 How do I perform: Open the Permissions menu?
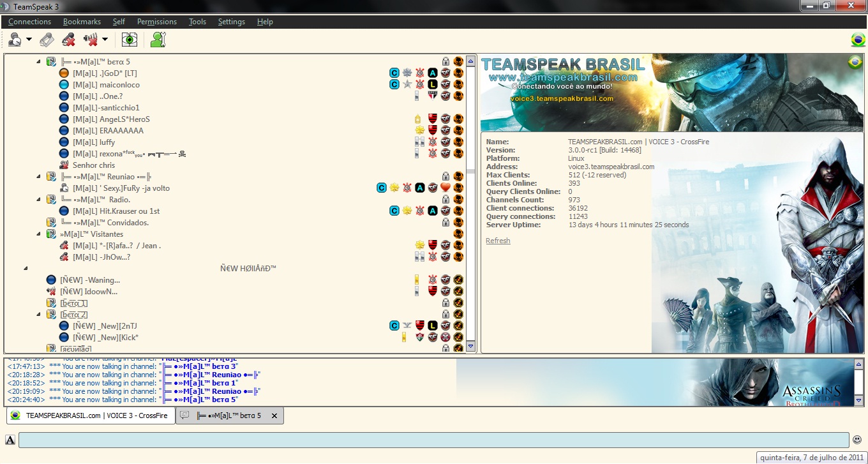[x=157, y=22]
